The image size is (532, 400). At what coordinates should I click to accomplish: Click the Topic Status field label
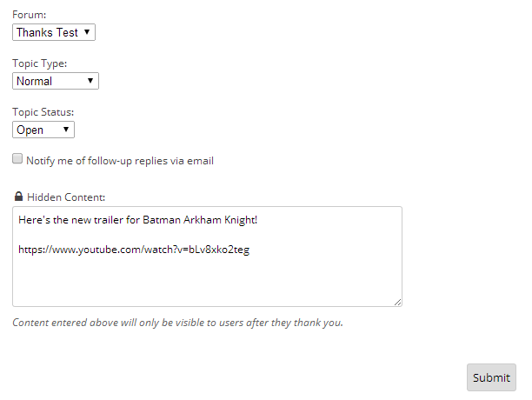pyautogui.click(x=43, y=112)
